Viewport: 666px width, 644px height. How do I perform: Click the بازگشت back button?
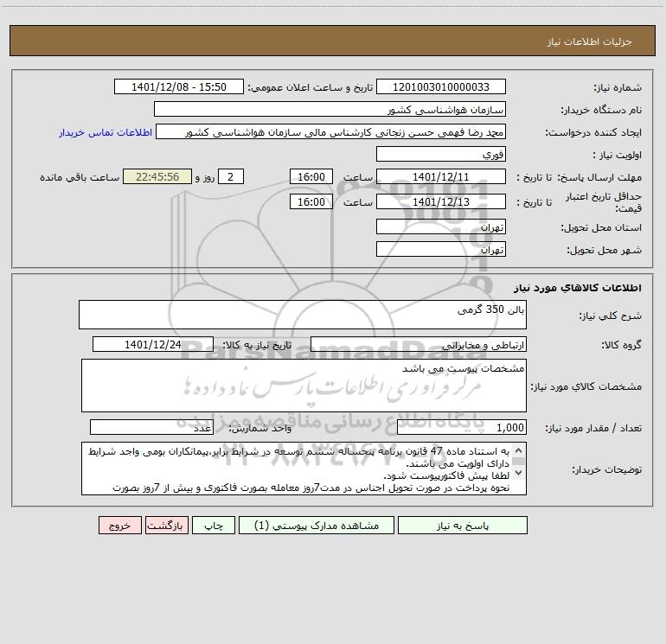(166, 525)
